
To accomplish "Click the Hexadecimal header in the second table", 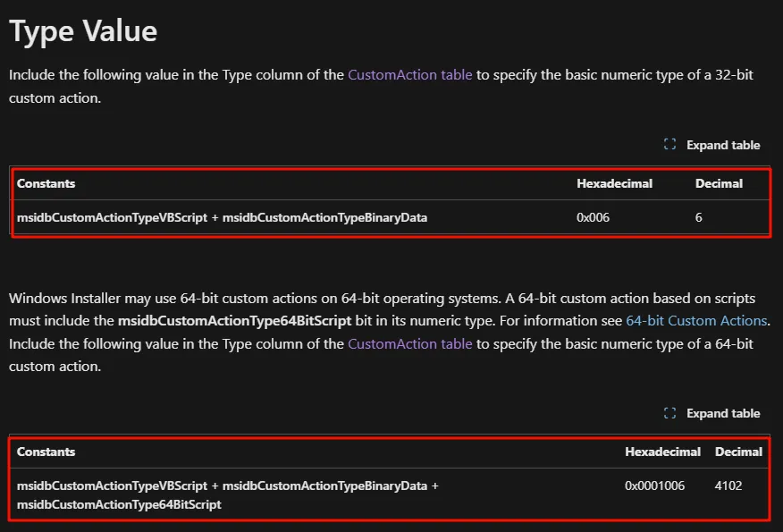I will coord(662,452).
